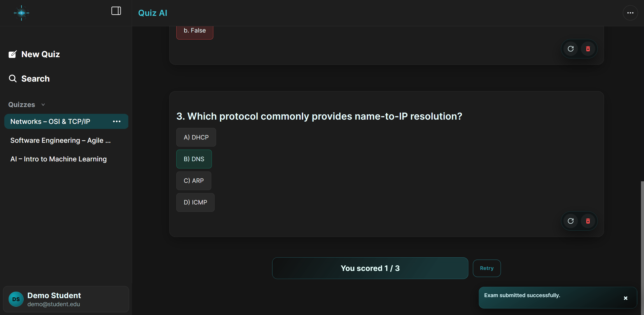Screen dimensions: 644x315
Task: Open AI – Intro to Machine Learning quiz
Action: click(58, 159)
